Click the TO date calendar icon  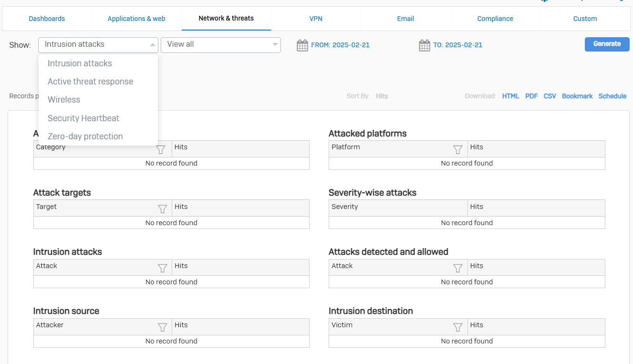[x=424, y=45]
